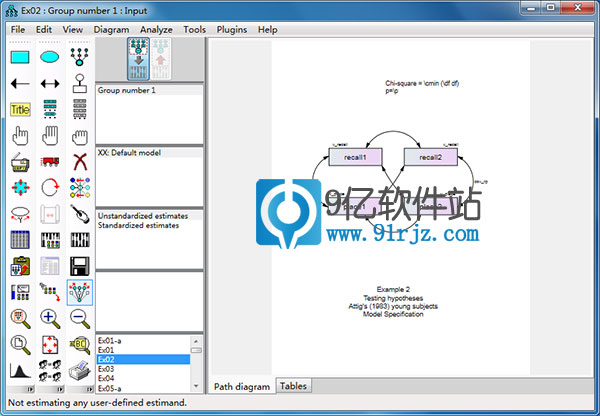Open the list variables in model tool

tap(50, 110)
